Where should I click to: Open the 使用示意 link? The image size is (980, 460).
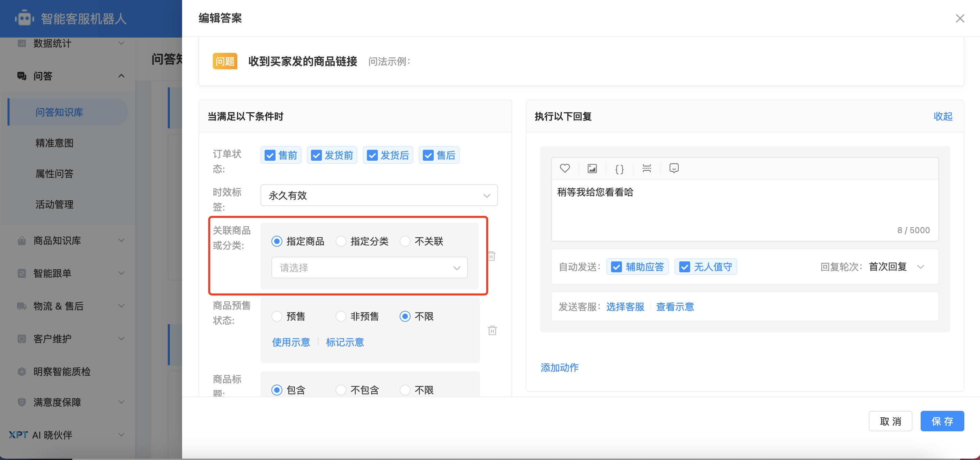[x=291, y=342]
